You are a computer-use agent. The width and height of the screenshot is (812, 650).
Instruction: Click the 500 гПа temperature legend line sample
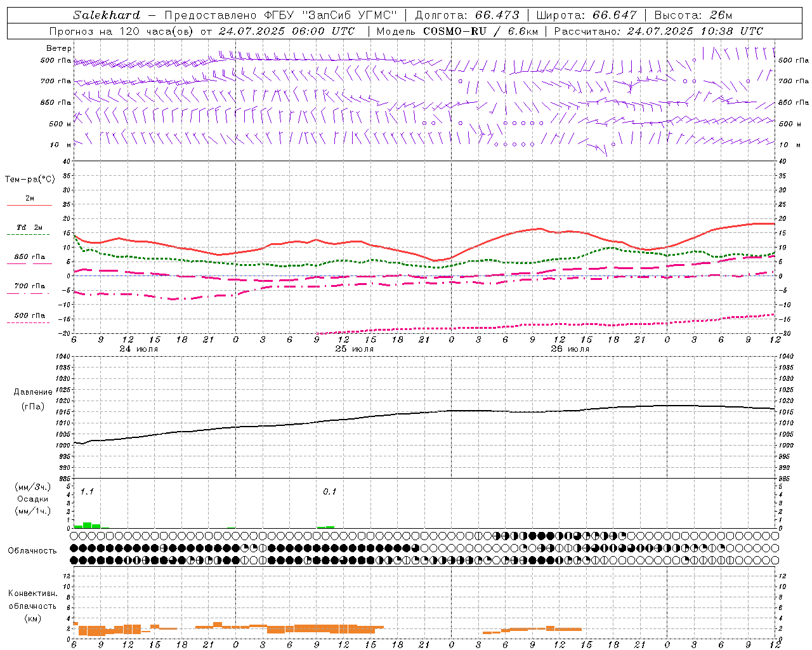(28, 323)
